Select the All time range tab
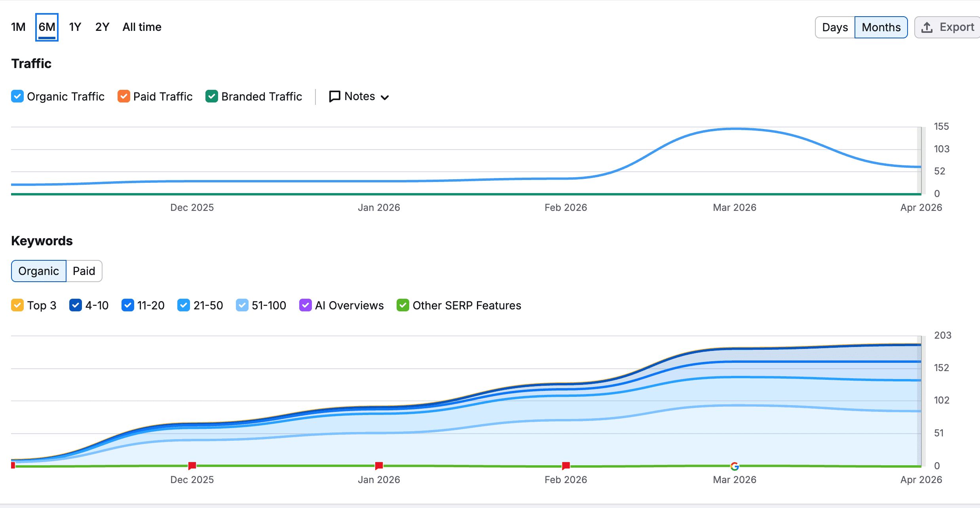This screenshot has width=980, height=508. (142, 27)
